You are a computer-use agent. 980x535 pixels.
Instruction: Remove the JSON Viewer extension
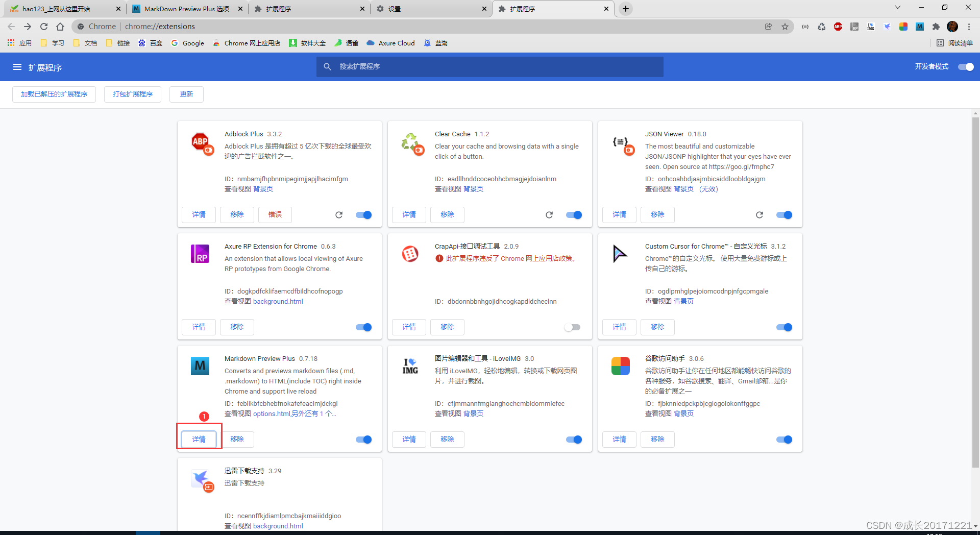point(657,215)
